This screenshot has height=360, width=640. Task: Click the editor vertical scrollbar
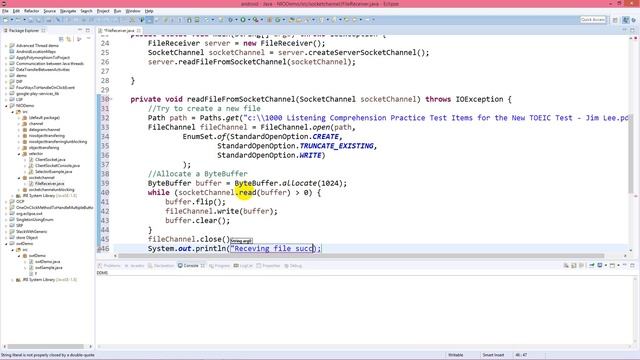(x=631, y=153)
